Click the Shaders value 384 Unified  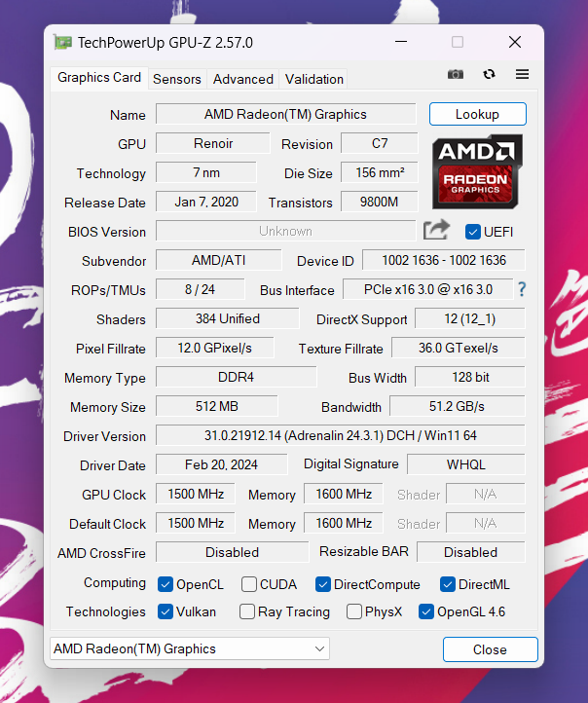coord(227,318)
